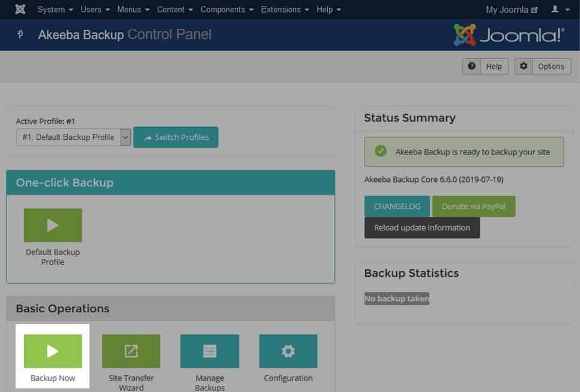Click the Status Summary heading

click(x=409, y=118)
